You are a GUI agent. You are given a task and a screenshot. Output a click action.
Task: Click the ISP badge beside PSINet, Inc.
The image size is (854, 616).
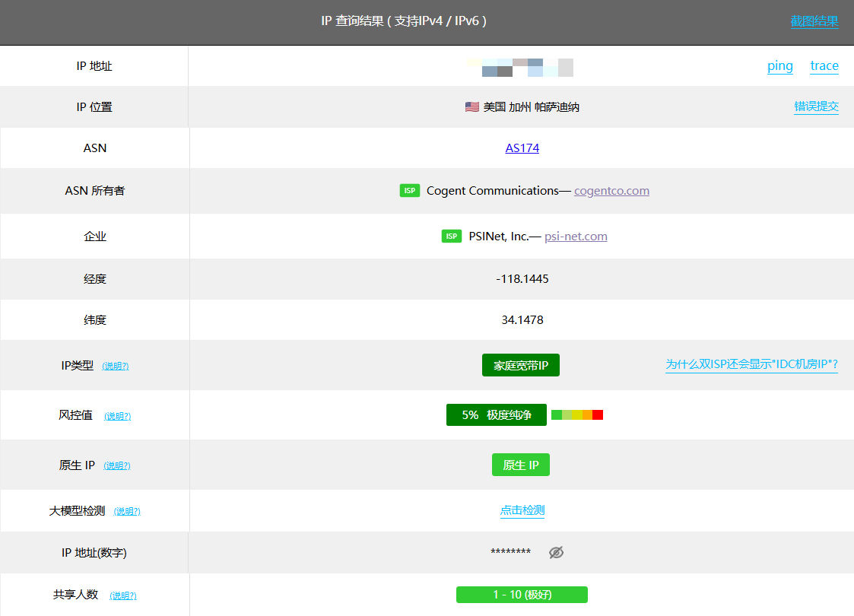click(x=452, y=237)
